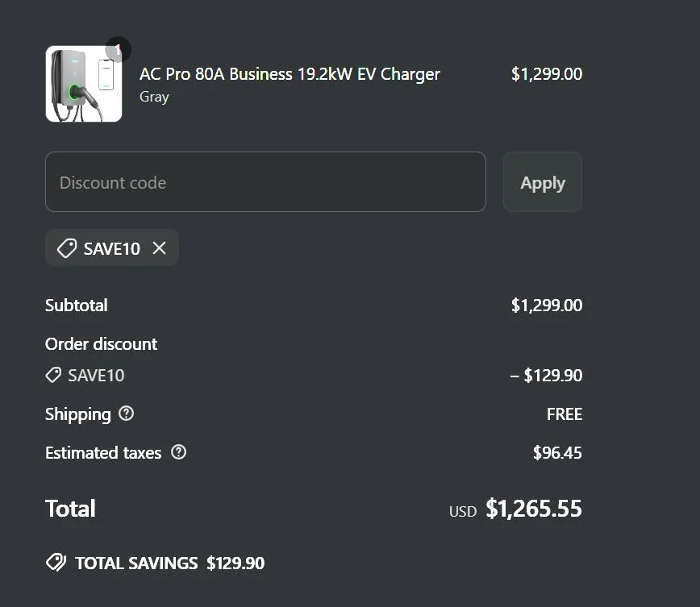Click the quantity badge on product image
The height and width of the screenshot is (607, 700).
point(118,50)
